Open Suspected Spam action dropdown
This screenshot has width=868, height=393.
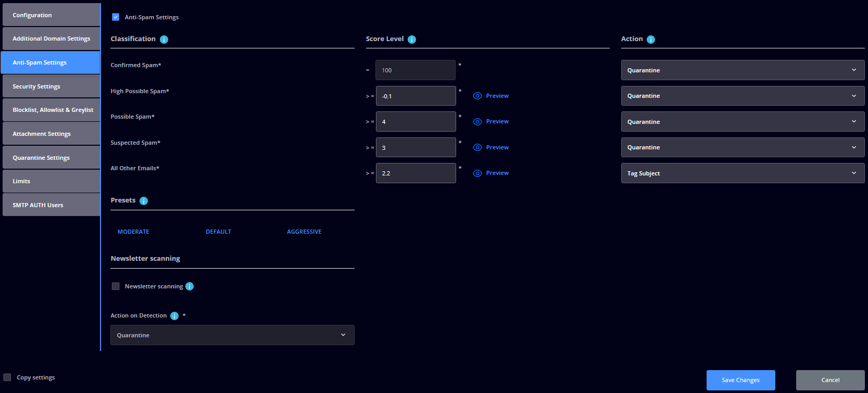(743, 147)
